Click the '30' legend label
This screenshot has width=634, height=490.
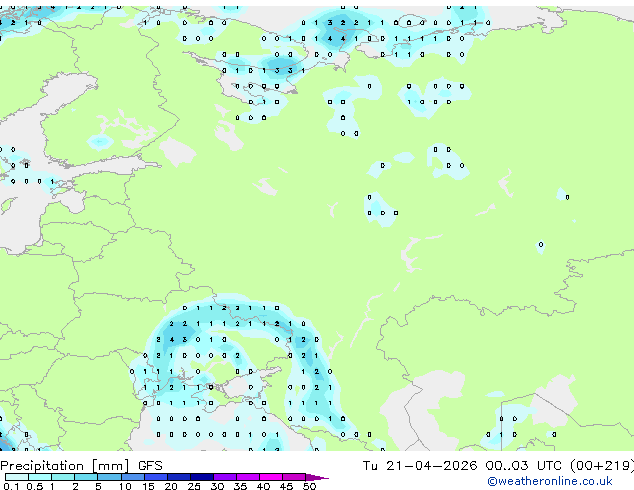[x=217, y=486]
